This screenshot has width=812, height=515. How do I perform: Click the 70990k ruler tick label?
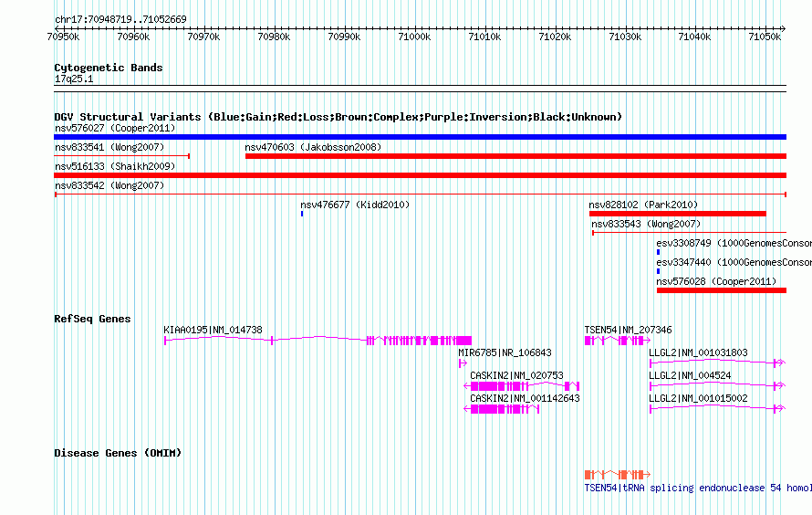pos(344,37)
